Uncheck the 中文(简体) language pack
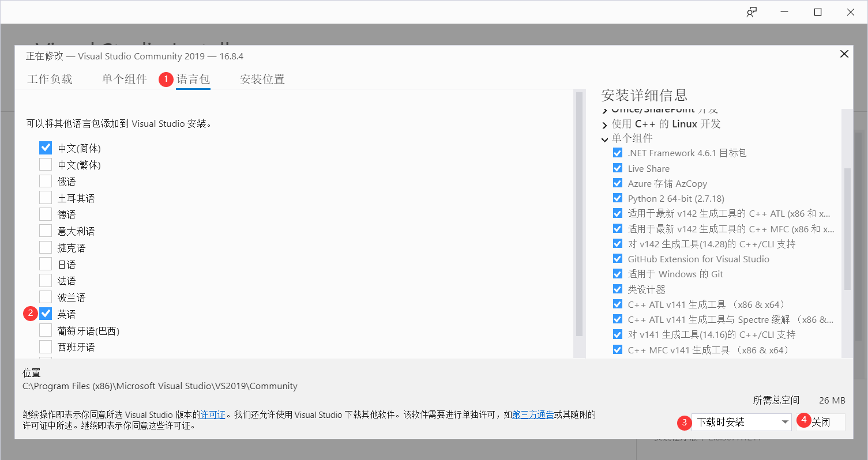868x460 pixels. point(46,148)
